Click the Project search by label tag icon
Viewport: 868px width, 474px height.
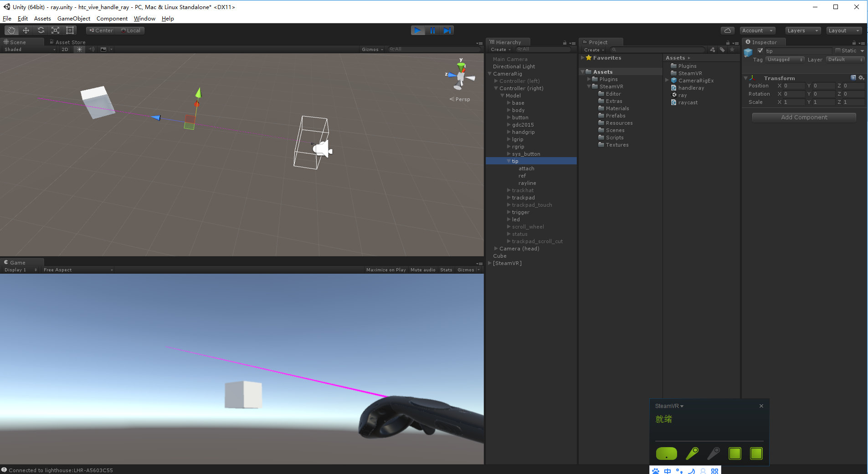click(722, 50)
